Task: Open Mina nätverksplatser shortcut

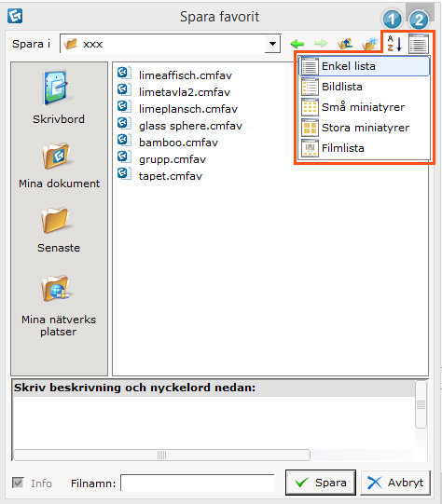Action: pos(59,306)
